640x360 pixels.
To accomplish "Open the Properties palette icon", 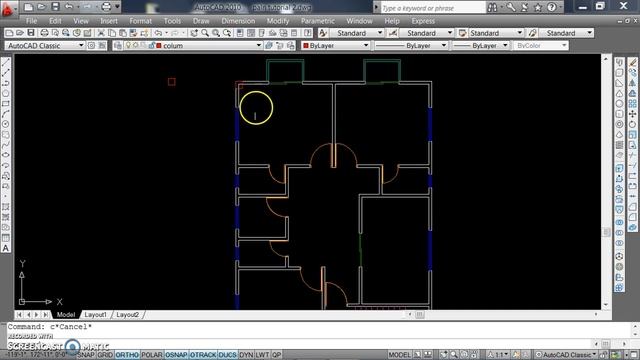I will [x=240, y=33].
